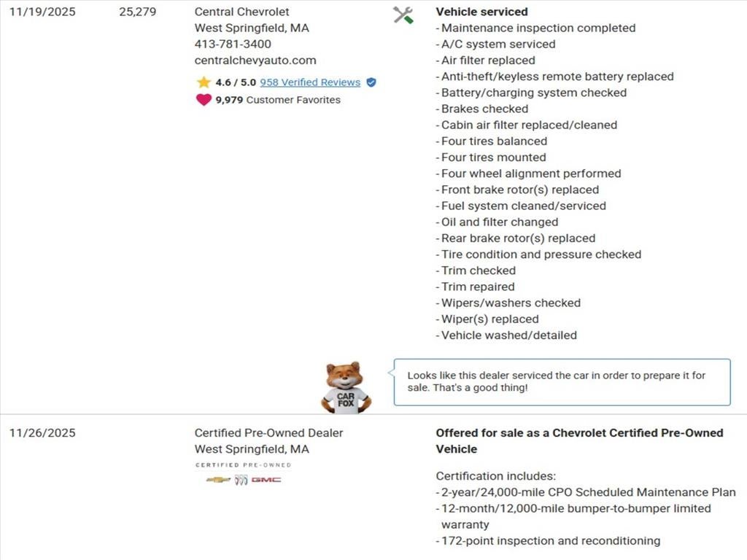Screen dimensions: 747x560
Task: Click the red GMC logo
Action: coord(266,480)
